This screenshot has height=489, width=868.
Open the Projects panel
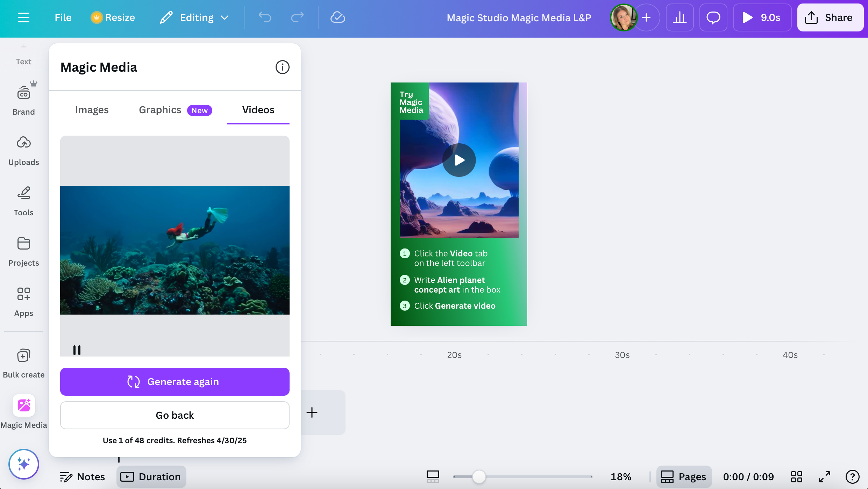click(23, 252)
